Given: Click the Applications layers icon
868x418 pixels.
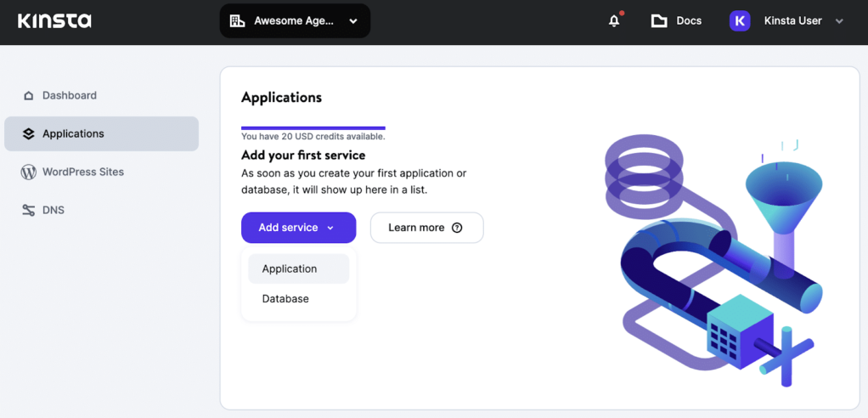Looking at the screenshot, I should 29,134.
